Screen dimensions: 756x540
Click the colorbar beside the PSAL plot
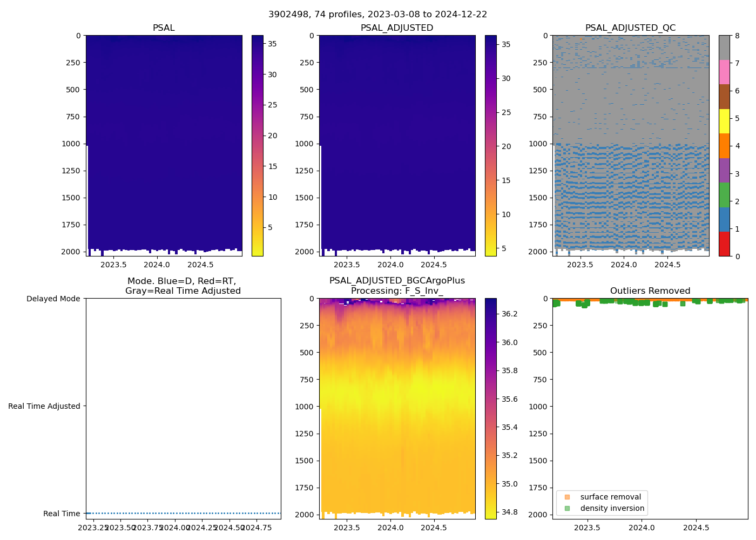257,146
